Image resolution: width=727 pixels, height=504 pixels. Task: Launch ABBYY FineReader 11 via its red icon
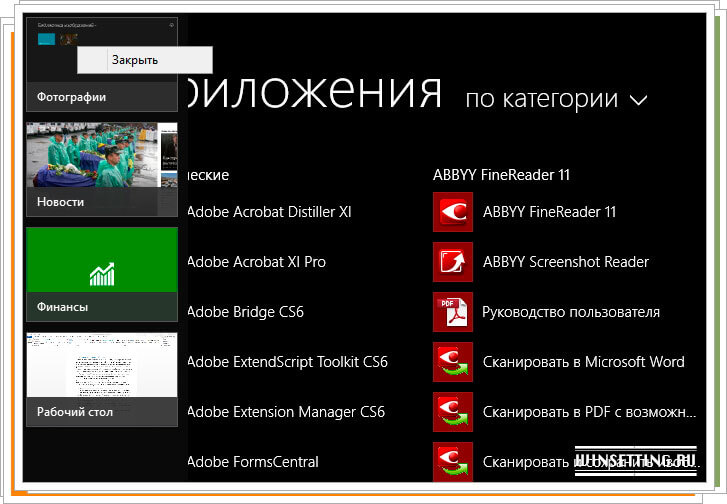(453, 212)
